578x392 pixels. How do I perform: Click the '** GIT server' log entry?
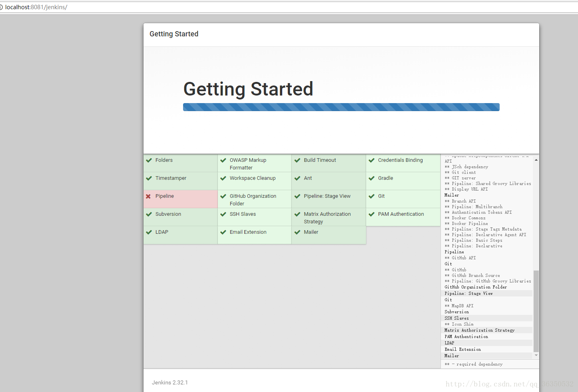(x=460, y=178)
